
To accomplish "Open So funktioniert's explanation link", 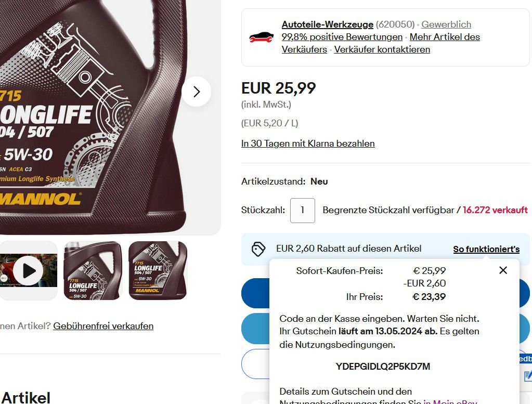I will pyautogui.click(x=486, y=250).
